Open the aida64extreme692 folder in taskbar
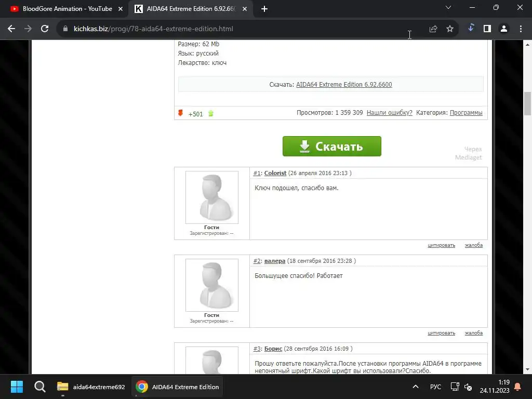Image resolution: width=532 pixels, height=399 pixels. click(x=91, y=387)
